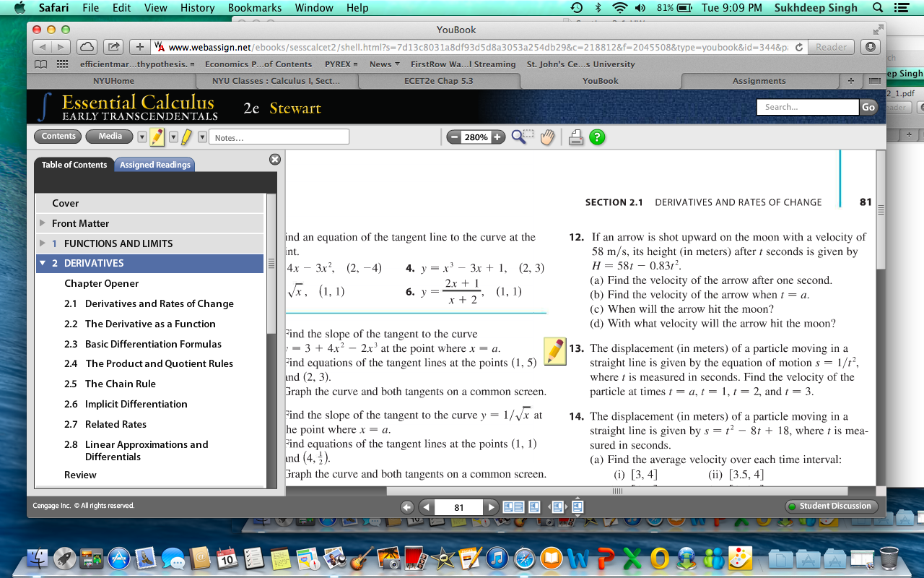Open the Bookmarks menu
Screen dimensions: 924x578
click(x=255, y=8)
